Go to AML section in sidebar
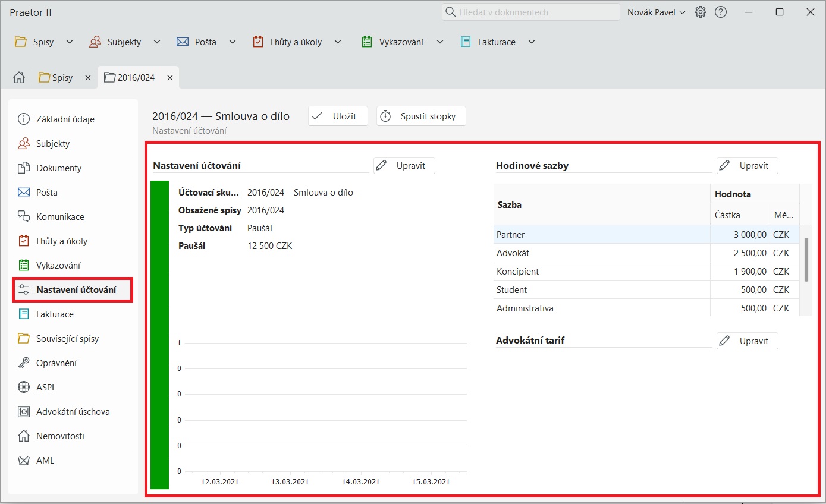826x504 pixels. (45, 461)
